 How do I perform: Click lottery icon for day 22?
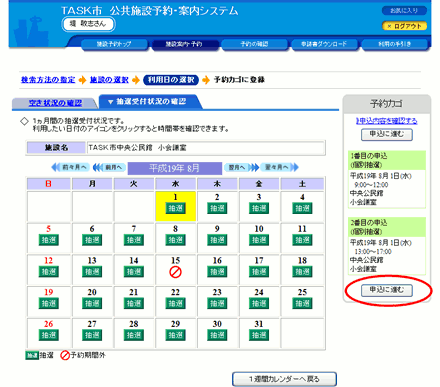175,303
